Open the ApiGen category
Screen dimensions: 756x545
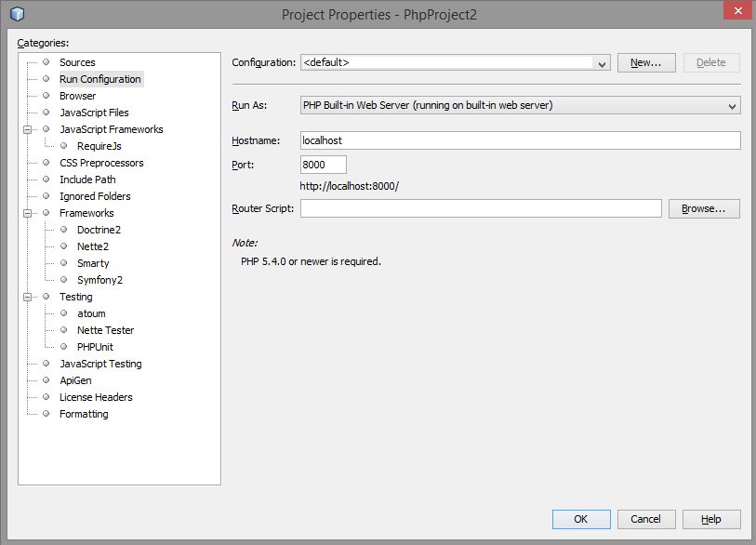pos(75,380)
